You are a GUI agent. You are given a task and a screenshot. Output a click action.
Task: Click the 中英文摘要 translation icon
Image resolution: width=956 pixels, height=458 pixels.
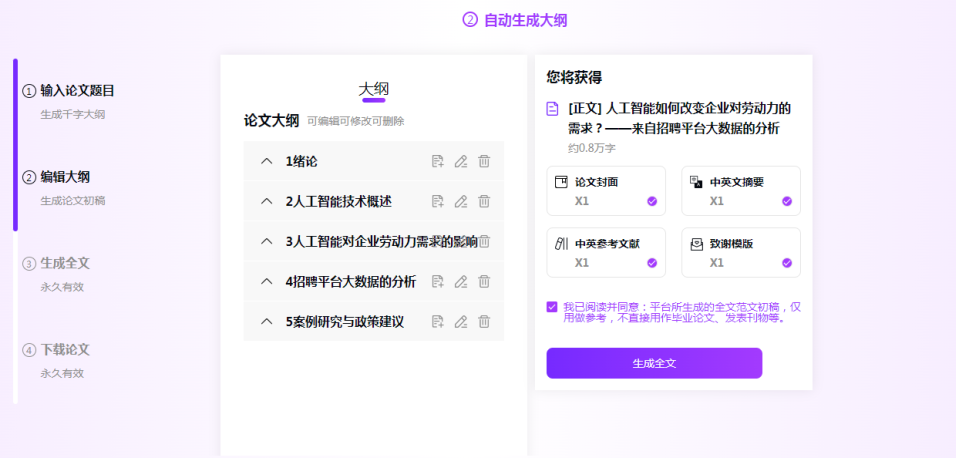[x=696, y=182]
